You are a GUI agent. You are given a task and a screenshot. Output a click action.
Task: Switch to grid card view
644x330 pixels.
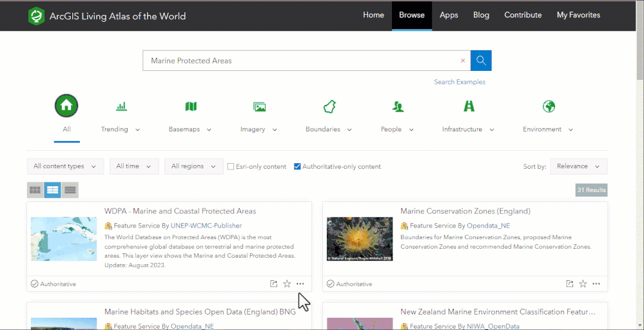[x=35, y=190]
